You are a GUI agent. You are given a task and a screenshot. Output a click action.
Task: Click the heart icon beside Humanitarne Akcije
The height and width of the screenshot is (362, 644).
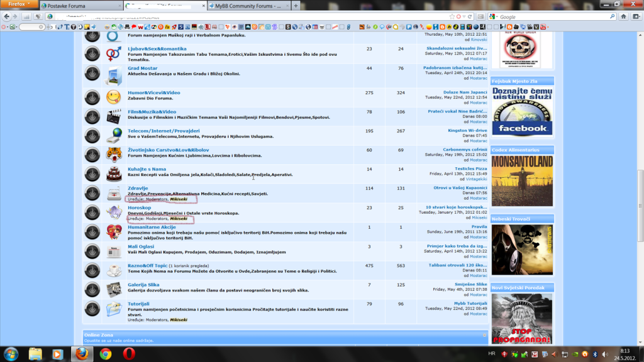pos(114,232)
